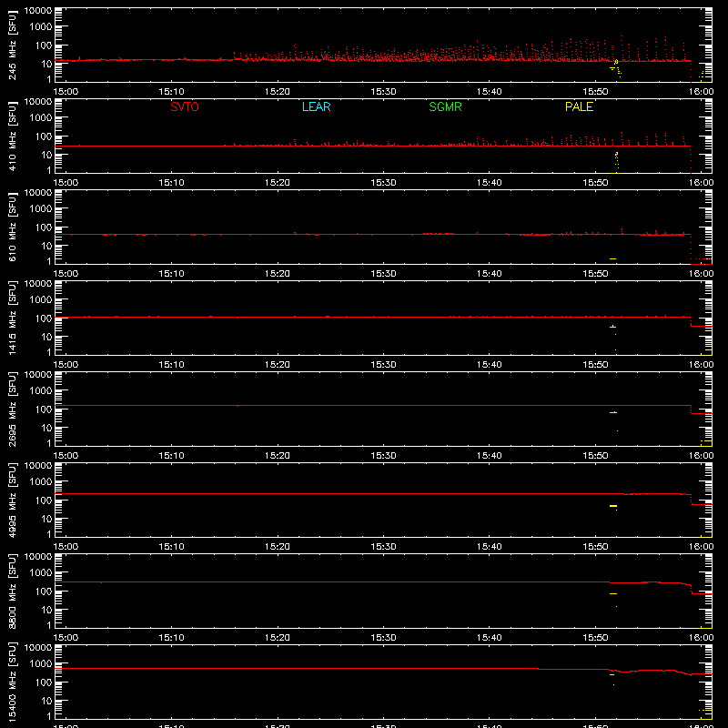Screen dimensions: 728x728
Task: Click the 15:50 tick under the 410 MHz panel
Action: (x=595, y=183)
